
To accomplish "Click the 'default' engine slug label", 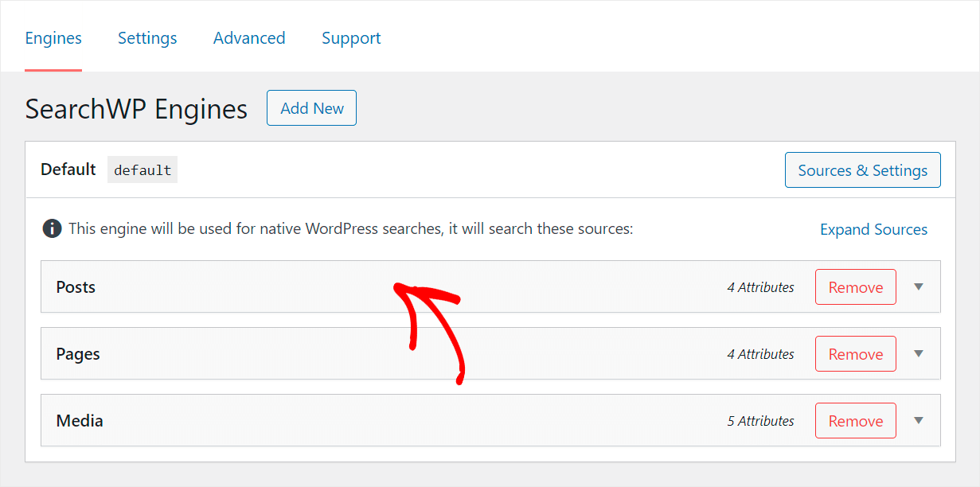I will (x=143, y=170).
